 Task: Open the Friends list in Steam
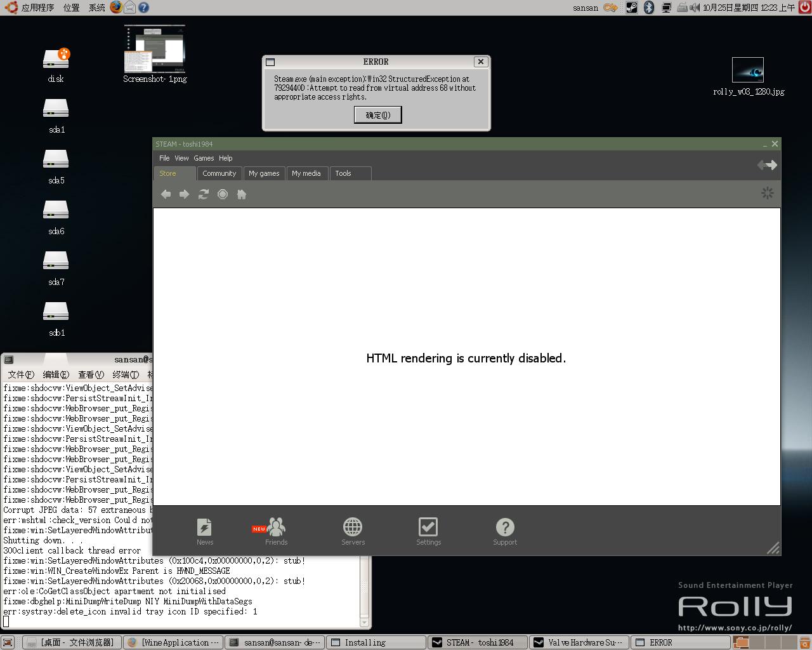coord(276,532)
